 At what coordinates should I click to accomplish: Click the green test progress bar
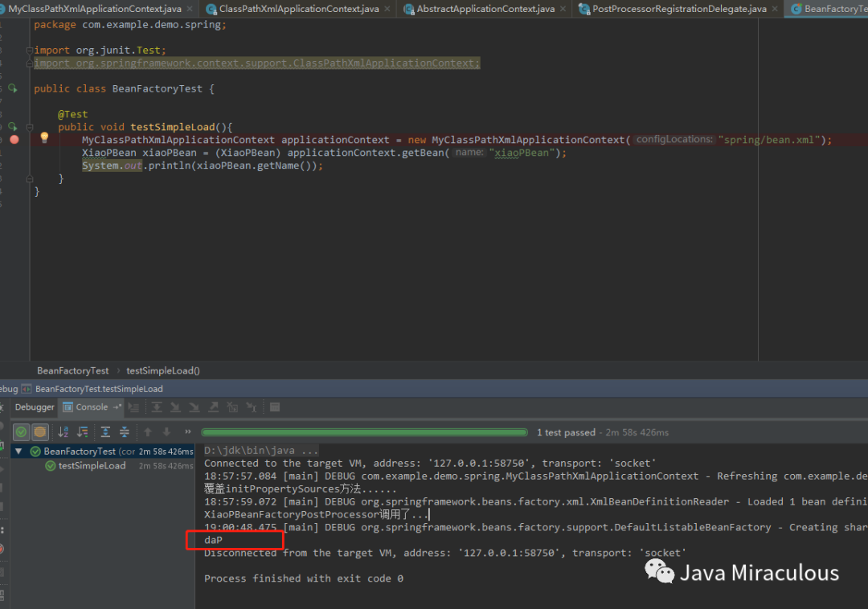364,432
